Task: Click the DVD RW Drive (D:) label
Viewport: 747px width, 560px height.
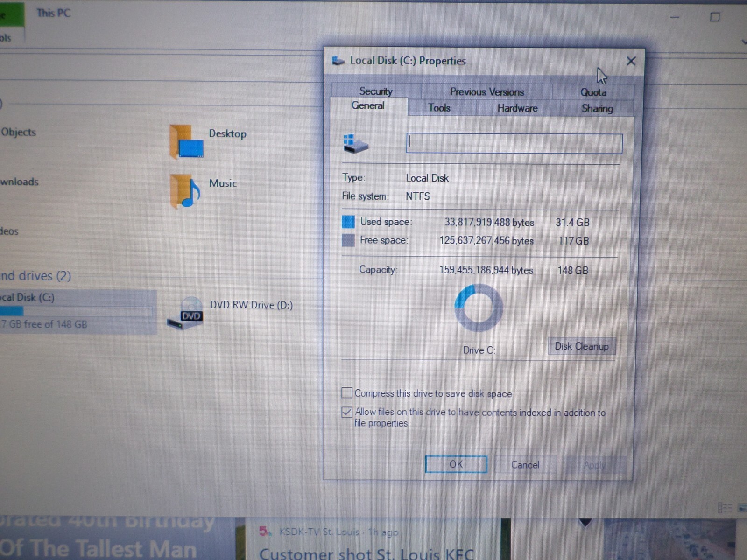Action: coord(251,305)
